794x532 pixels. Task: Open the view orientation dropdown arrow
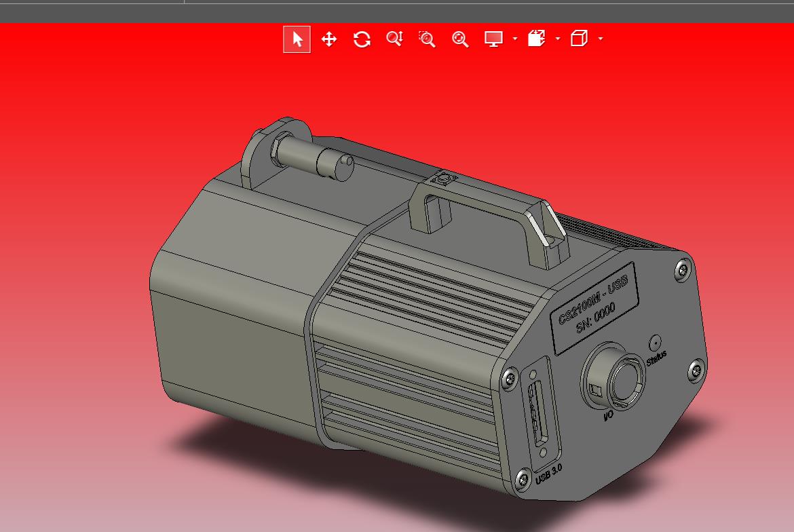(601, 39)
